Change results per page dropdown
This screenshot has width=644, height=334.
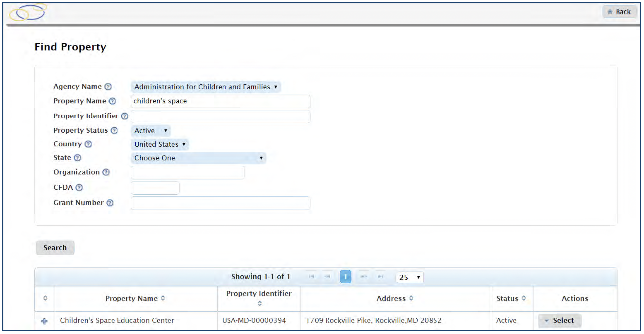409,277
